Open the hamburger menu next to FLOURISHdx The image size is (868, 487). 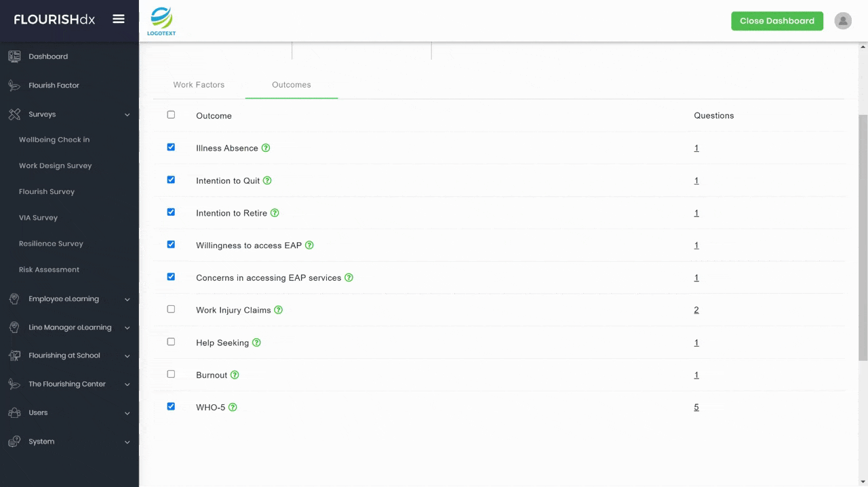(x=119, y=19)
